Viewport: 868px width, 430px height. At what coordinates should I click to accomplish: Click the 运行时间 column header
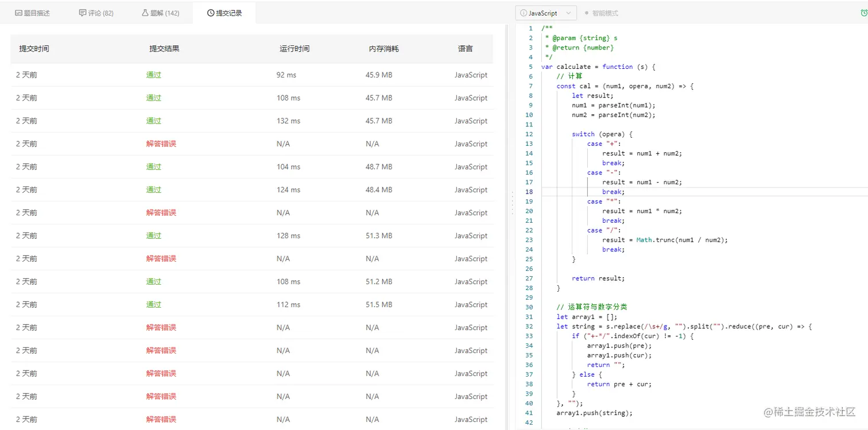pyautogui.click(x=294, y=49)
